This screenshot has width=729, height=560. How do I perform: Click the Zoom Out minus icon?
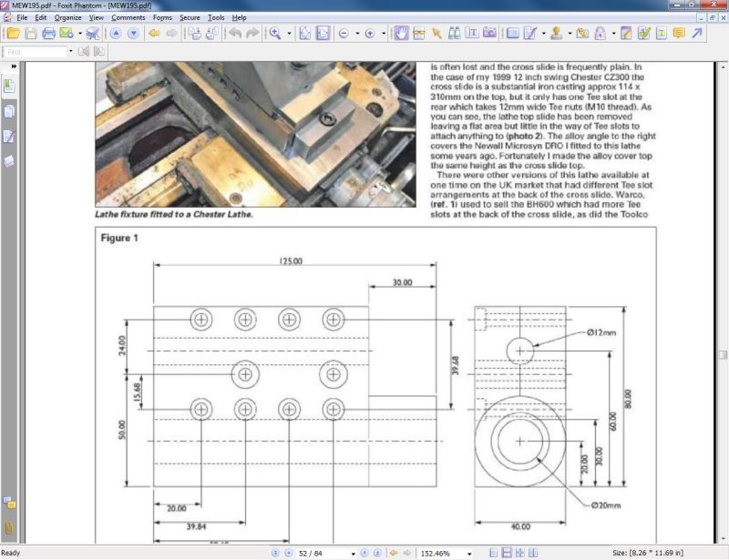click(344, 34)
